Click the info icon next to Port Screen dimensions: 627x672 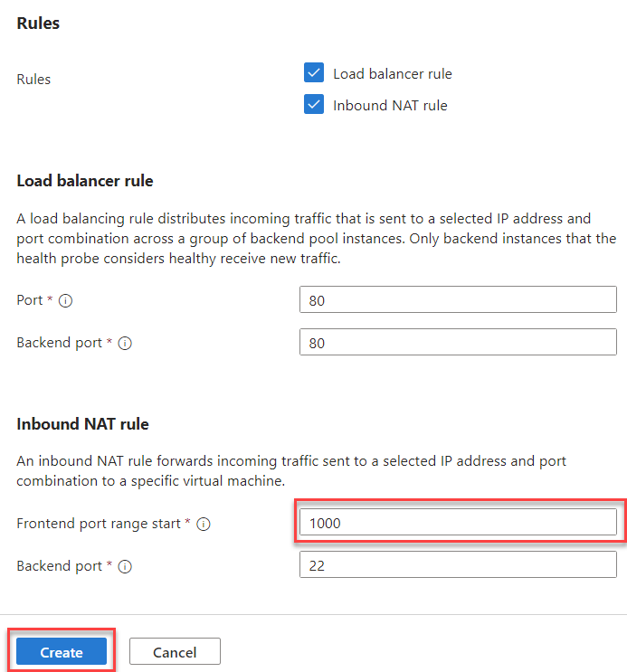[x=66, y=300]
